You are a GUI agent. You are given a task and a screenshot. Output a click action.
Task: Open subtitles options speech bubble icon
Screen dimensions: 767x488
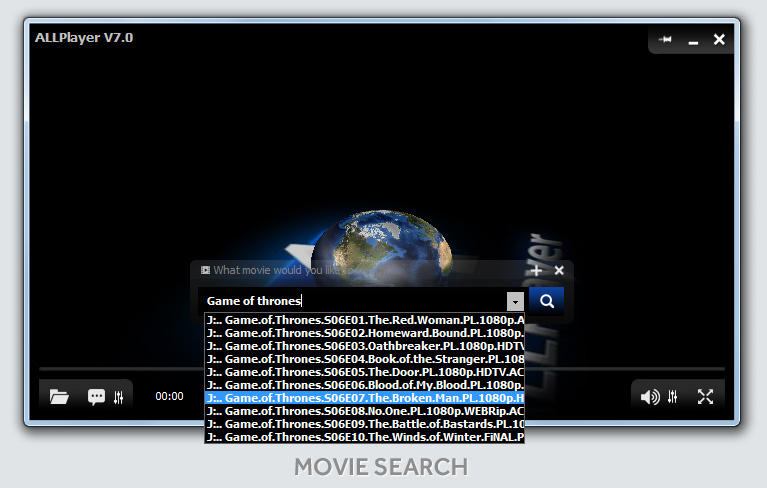coord(96,397)
